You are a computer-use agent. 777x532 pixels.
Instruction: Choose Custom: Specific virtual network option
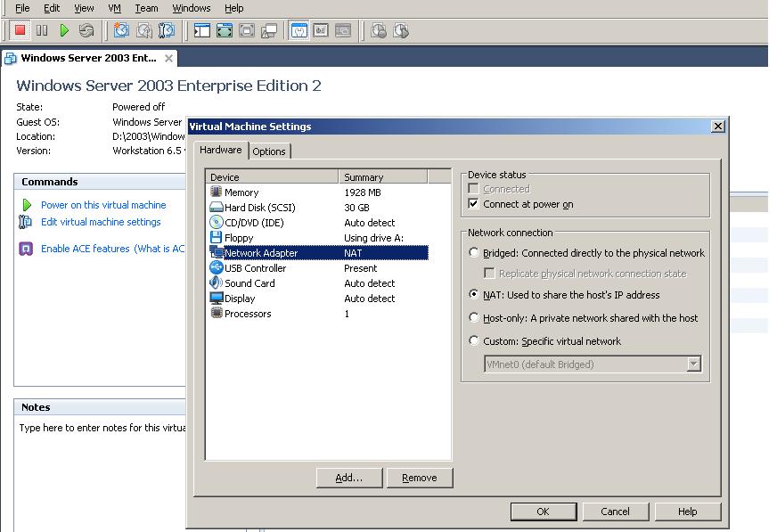474,341
